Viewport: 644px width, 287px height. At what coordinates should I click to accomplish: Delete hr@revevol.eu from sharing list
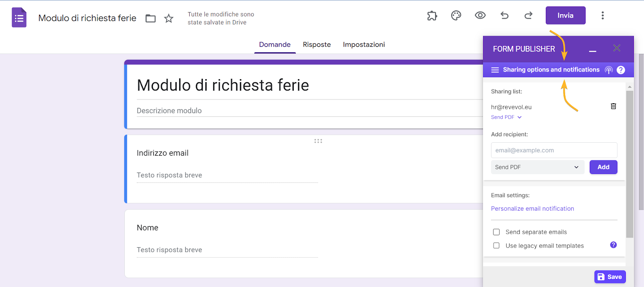point(613,106)
